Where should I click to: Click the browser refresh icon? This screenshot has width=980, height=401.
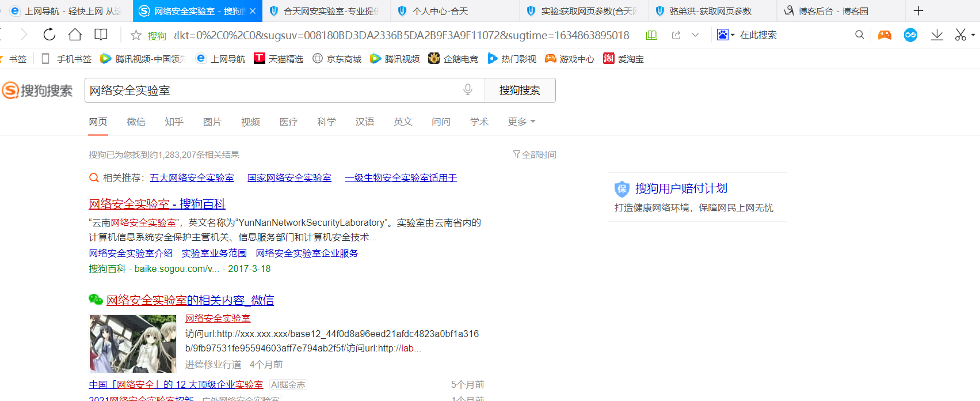point(49,35)
